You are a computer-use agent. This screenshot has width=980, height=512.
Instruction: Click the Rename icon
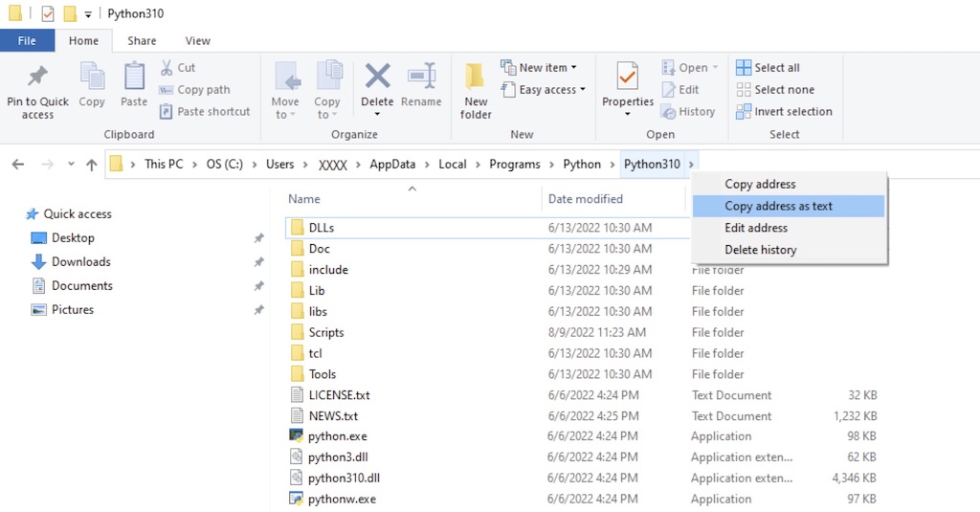point(422,76)
